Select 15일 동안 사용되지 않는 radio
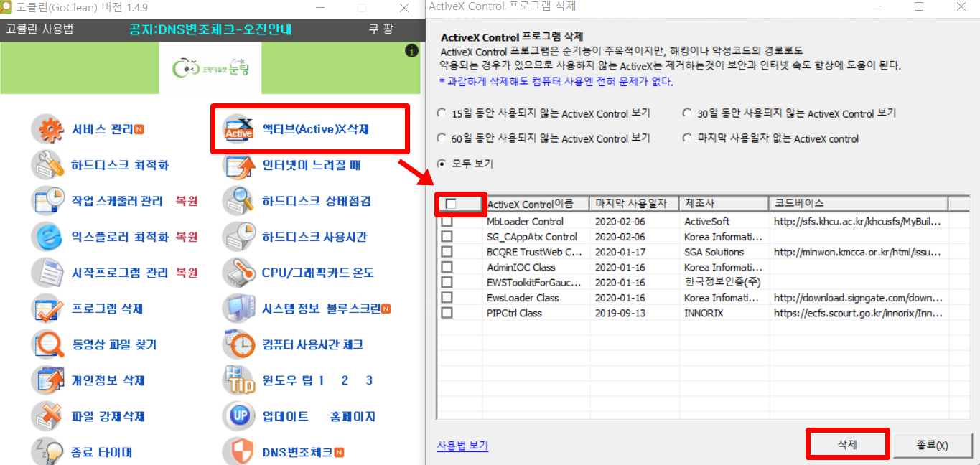Image resolution: width=980 pixels, height=465 pixels. 441,113
